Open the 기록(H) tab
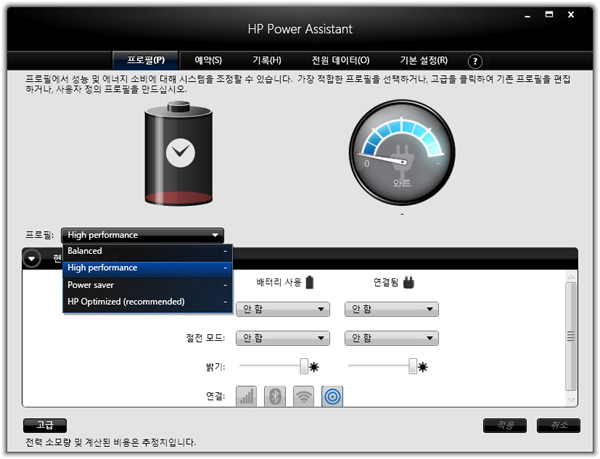 point(267,60)
